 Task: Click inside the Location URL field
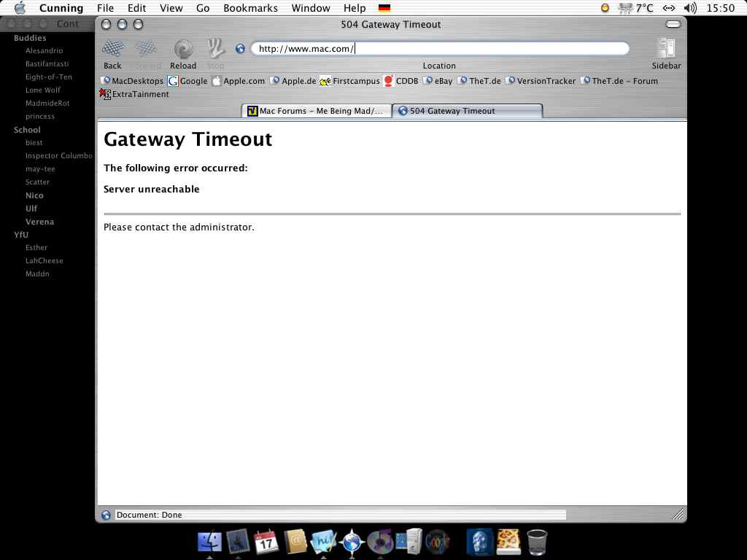440,49
